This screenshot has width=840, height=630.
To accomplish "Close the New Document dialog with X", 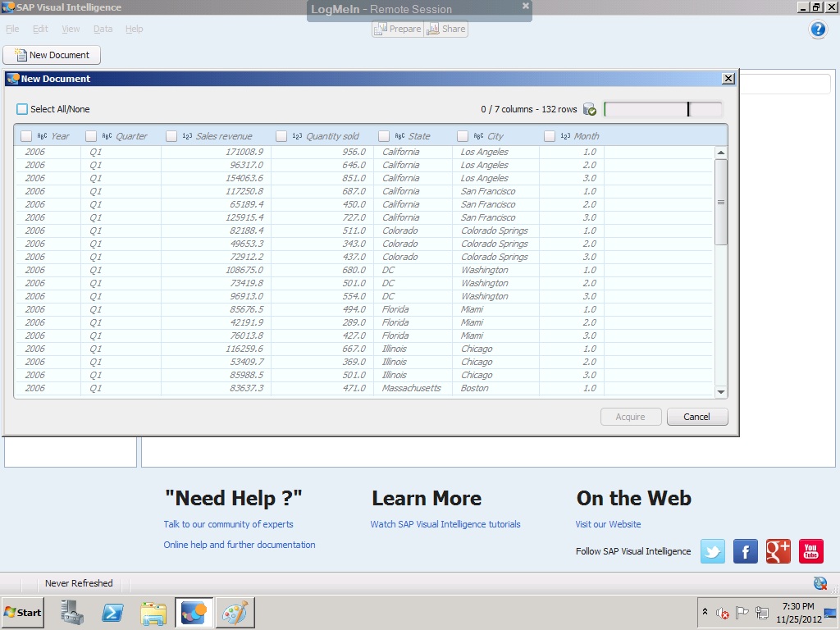I will (x=728, y=79).
